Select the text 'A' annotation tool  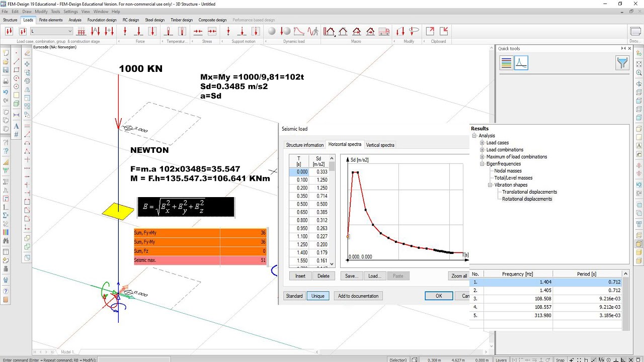(x=16, y=126)
